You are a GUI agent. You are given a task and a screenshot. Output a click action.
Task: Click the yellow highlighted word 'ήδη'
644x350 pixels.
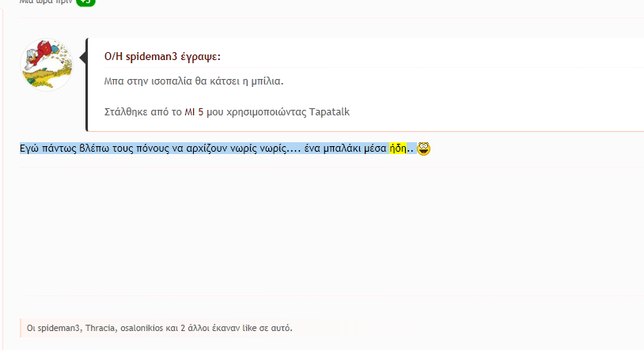point(398,148)
